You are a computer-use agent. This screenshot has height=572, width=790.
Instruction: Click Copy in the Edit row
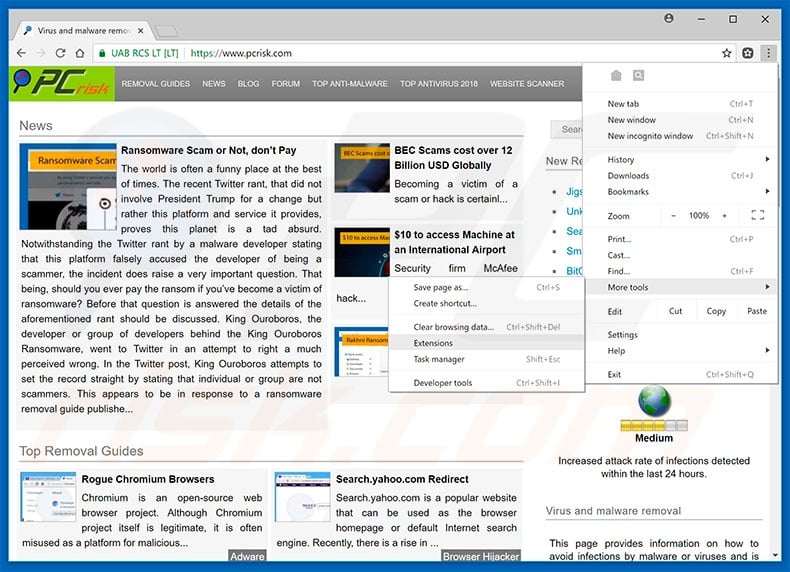click(x=716, y=311)
